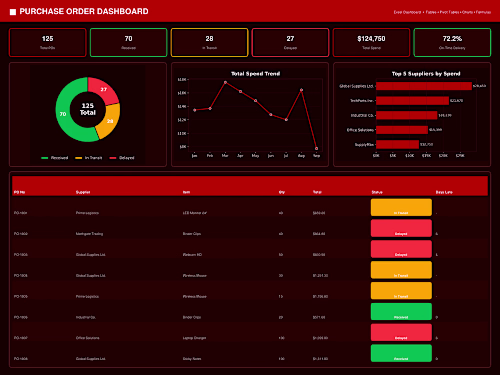This screenshot has height=375, width=500.
Task: Select the 28 In Transit KPI card
Action: click(209, 42)
